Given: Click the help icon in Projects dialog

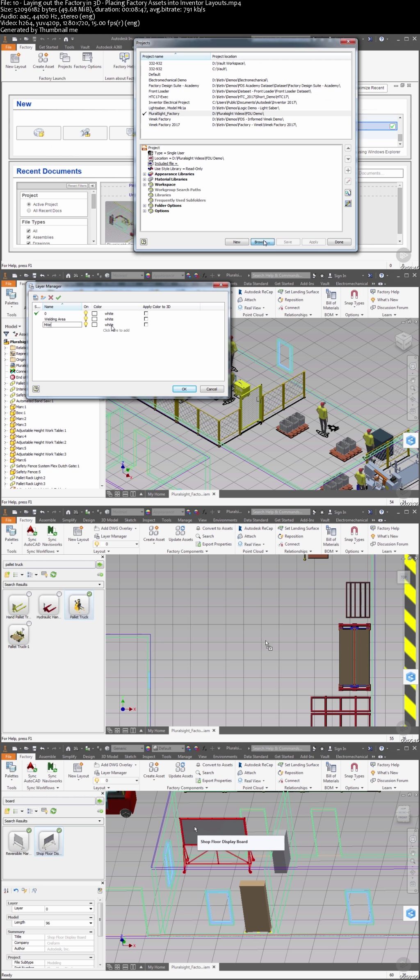Looking at the screenshot, I should [x=144, y=242].
